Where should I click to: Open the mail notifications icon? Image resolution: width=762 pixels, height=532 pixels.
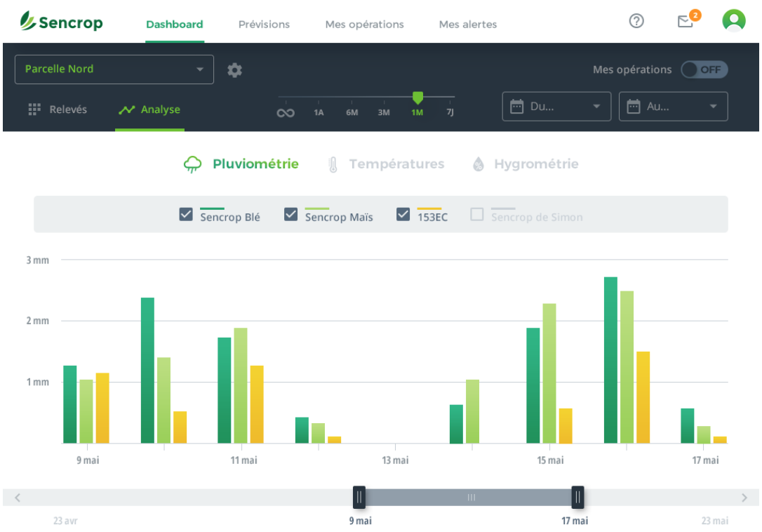pyautogui.click(x=686, y=21)
